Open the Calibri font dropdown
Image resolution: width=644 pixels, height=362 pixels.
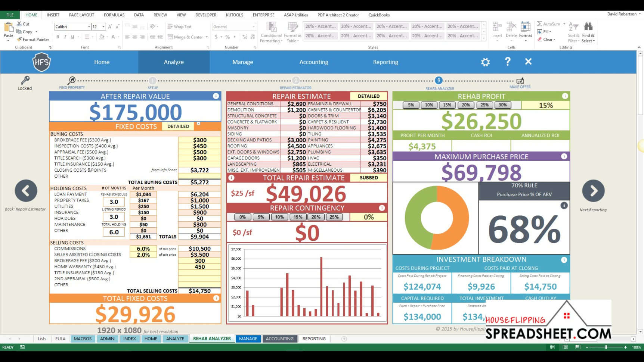click(89, 26)
